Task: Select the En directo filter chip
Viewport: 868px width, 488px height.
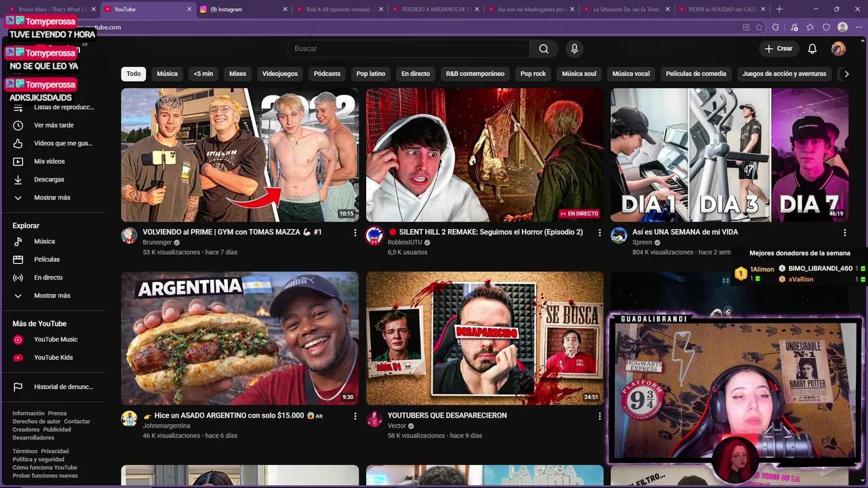Action: click(x=416, y=74)
